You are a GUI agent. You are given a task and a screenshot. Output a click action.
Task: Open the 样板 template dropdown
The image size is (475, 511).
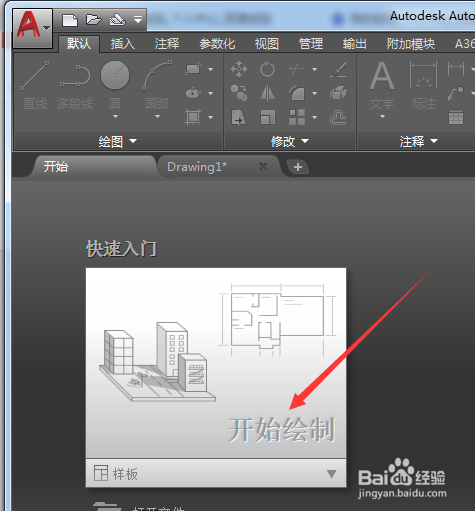216,473
